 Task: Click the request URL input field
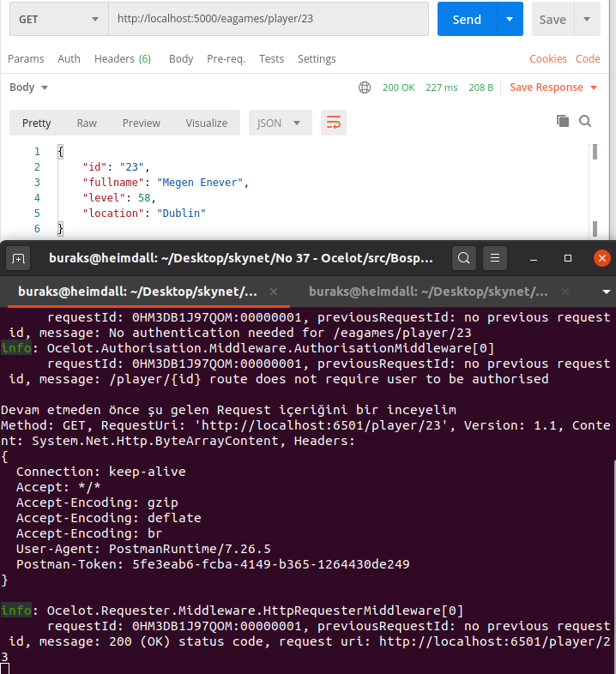[x=269, y=19]
